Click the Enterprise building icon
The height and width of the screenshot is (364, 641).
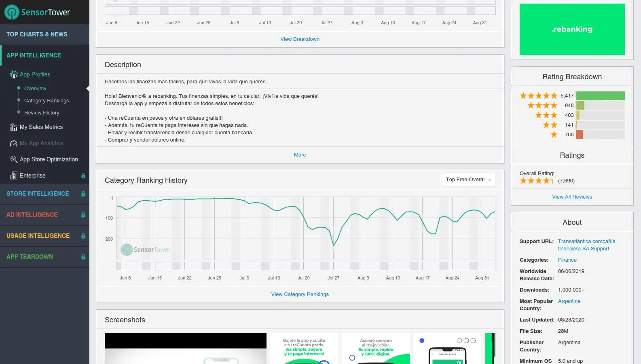[x=14, y=176]
